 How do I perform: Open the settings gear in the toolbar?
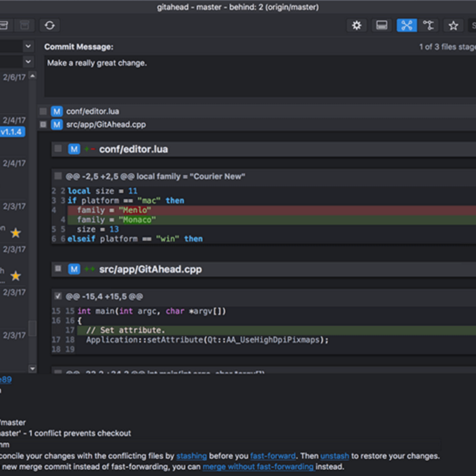(357, 25)
